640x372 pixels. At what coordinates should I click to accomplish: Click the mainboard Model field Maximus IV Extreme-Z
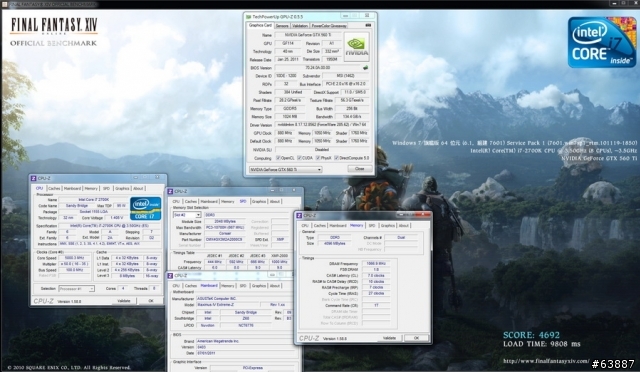click(x=227, y=305)
